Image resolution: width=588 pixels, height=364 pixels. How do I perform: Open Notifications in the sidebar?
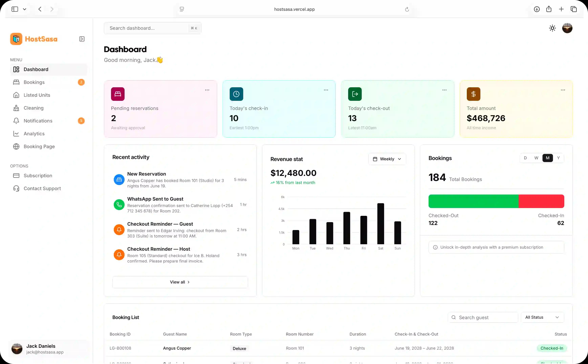(49, 121)
